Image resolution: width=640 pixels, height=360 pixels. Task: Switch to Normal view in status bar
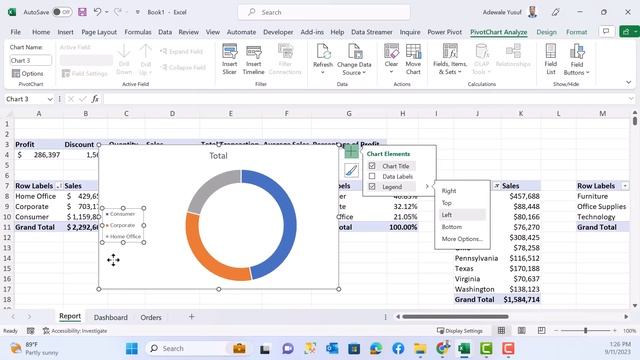pos(501,331)
